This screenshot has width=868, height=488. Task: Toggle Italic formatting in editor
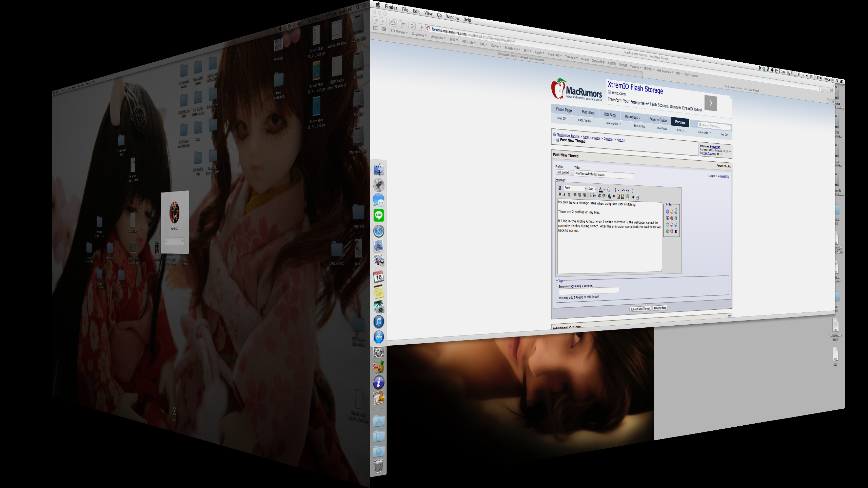[565, 194]
